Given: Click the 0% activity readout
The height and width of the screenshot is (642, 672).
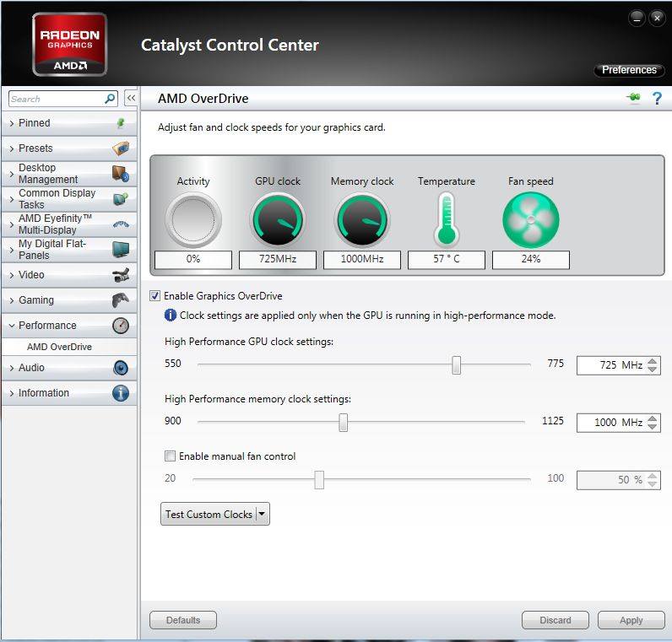Looking at the screenshot, I should (x=193, y=259).
